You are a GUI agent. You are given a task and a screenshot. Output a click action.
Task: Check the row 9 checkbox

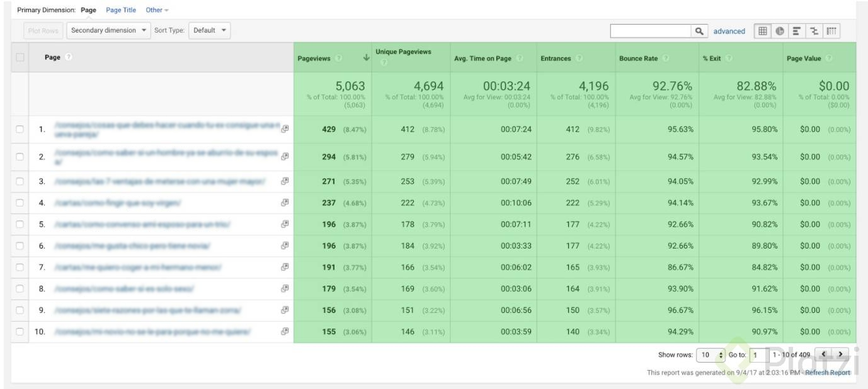point(20,310)
